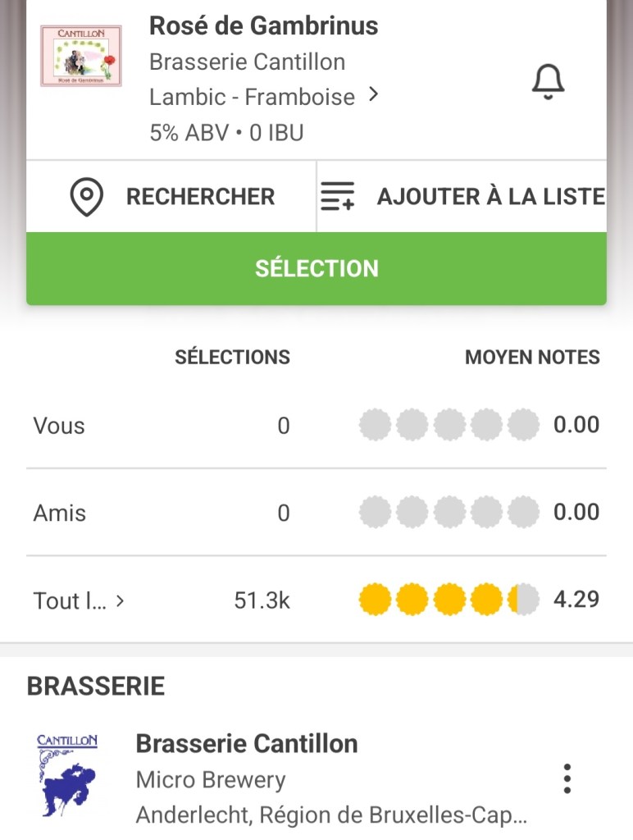Tap the notification bell icon
Viewport: 633px width, 840px height.
[x=549, y=82]
